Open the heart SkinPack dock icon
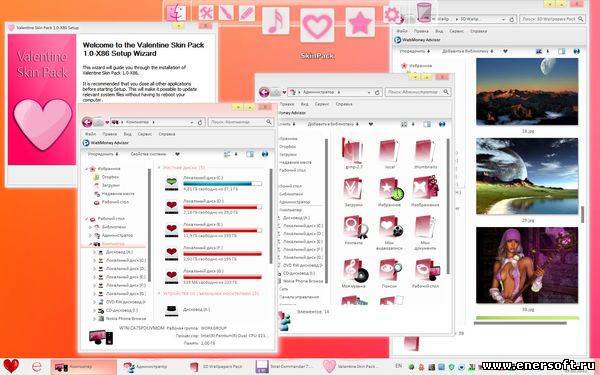This screenshot has height=375, width=600. [x=317, y=25]
